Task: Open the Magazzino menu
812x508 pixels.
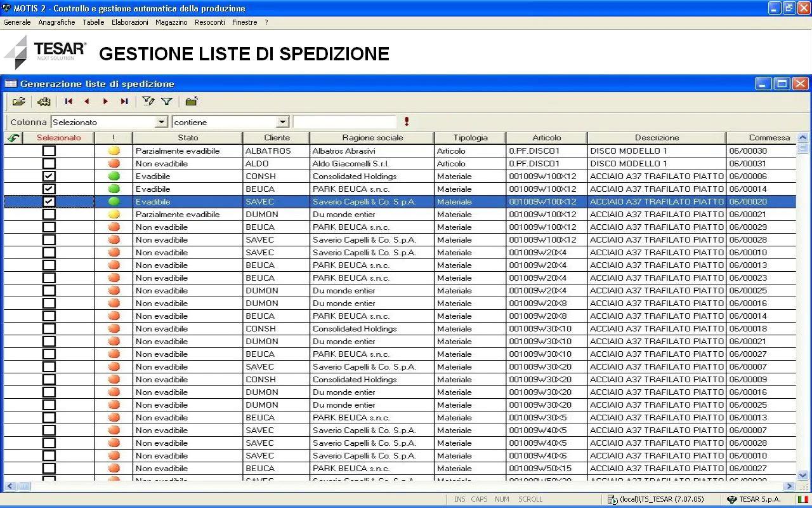Action: 171,22
